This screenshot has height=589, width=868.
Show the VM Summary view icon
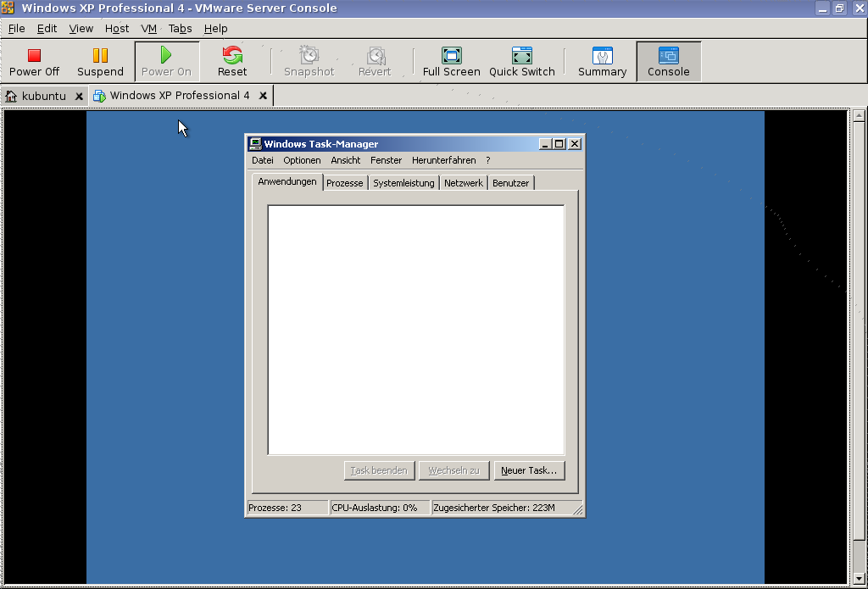point(603,55)
